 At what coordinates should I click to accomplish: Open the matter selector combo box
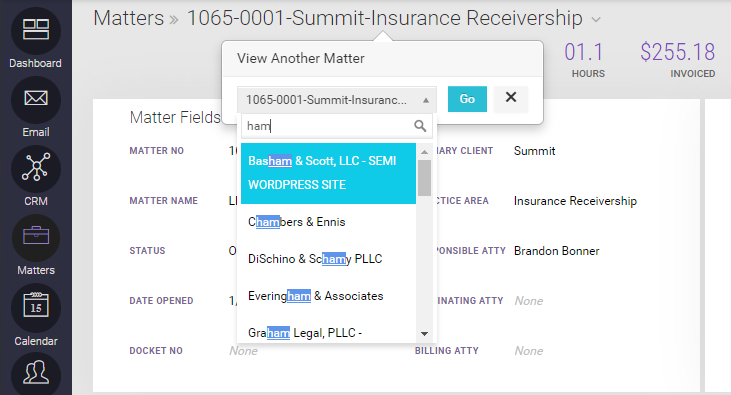337,99
